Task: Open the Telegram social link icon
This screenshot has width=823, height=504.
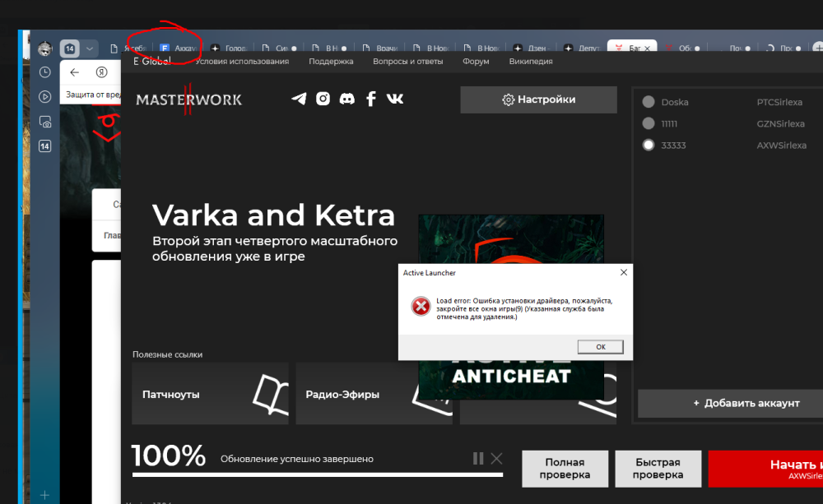Action: (x=299, y=99)
